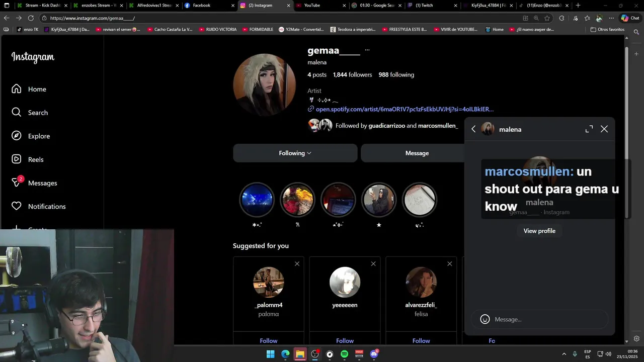Open taskbar clock showing 00:36
This screenshot has width=644, height=362.
coord(627,354)
